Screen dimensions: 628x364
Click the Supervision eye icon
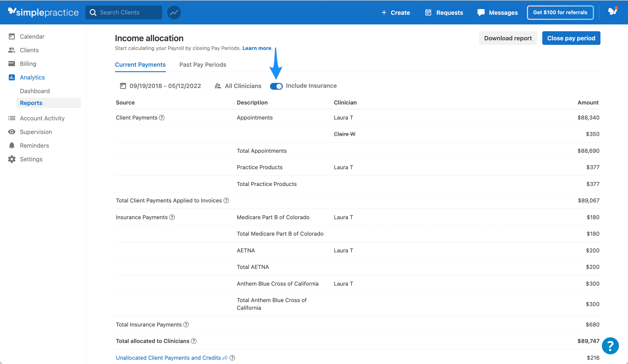coord(12,132)
